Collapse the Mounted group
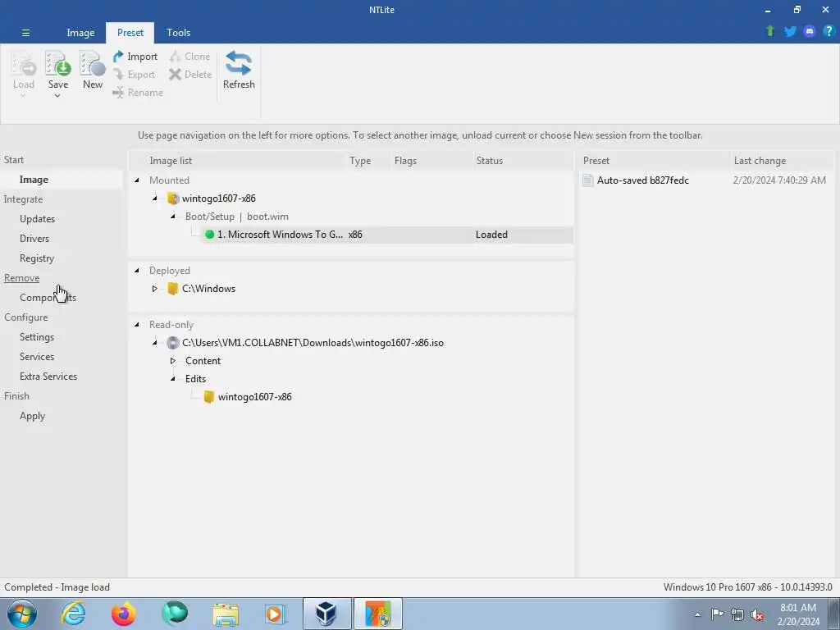This screenshot has width=840, height=630. pos(137,180)
